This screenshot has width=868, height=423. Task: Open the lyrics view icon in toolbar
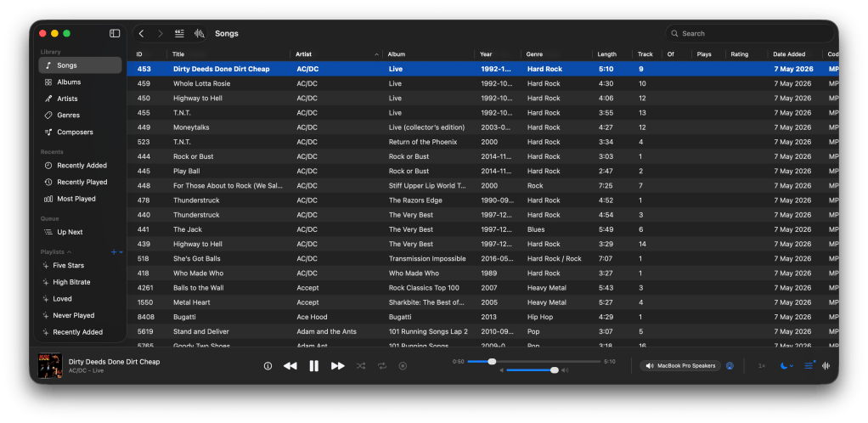[179, 33]
